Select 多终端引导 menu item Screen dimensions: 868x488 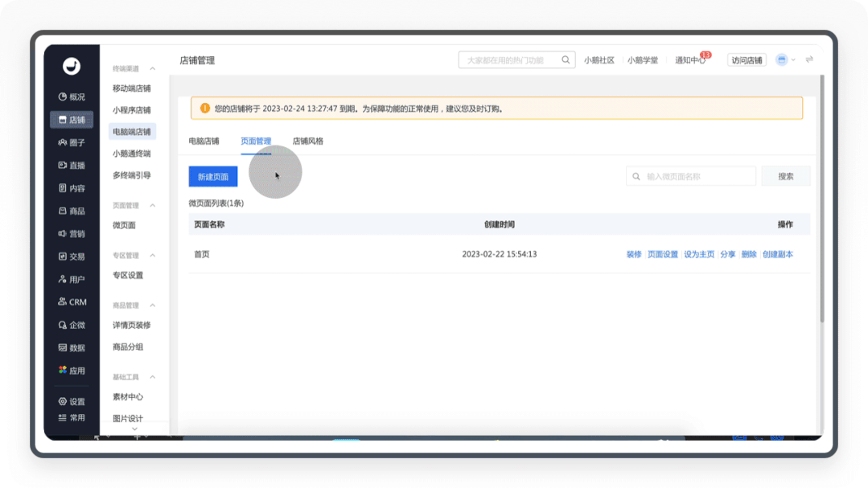point(132,174)
